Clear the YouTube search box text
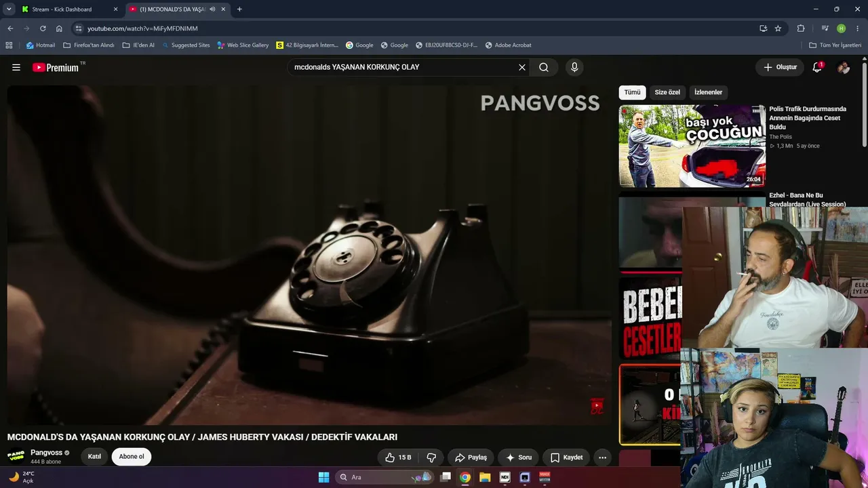 point(522,67)
